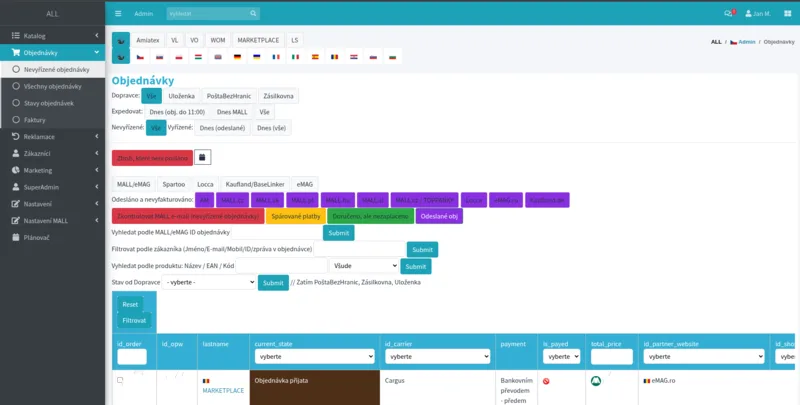
Task: Filter by the French flag
Action: pos(276,57)
